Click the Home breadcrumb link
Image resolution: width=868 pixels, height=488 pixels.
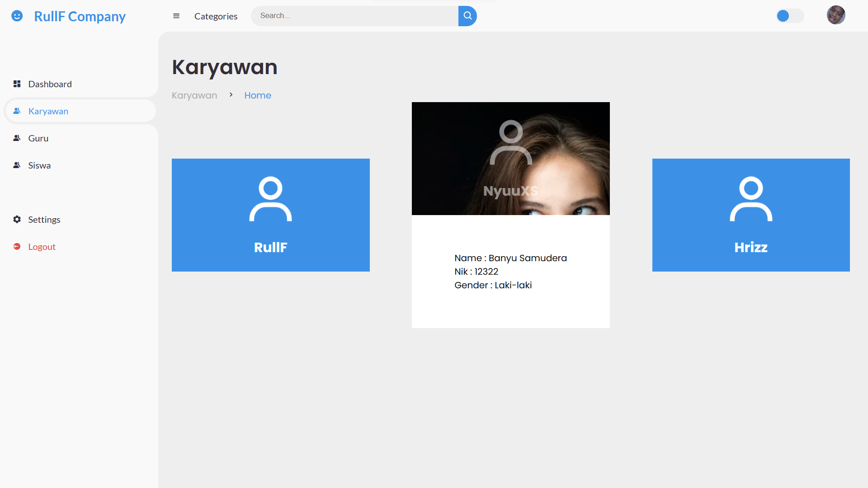point(257,95)
